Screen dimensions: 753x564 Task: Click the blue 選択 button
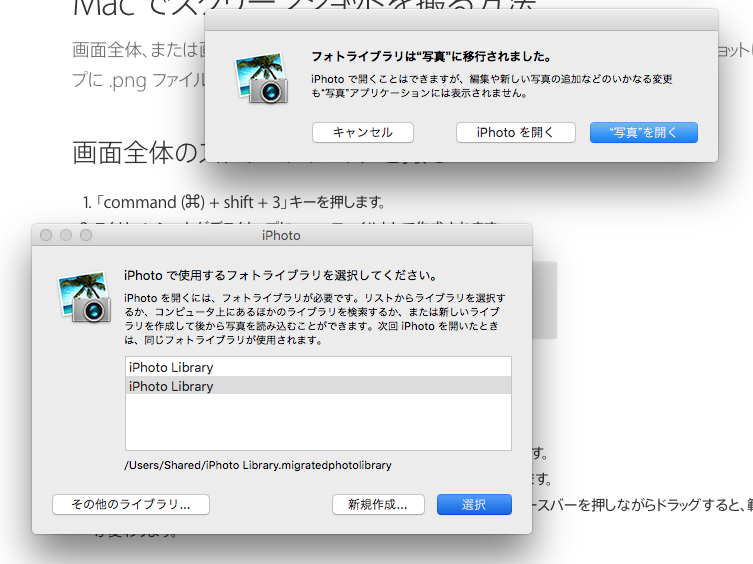point(474,504)
